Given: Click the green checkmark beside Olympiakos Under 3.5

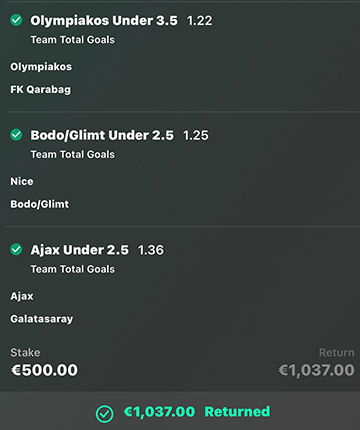Looking at the screenshot, I should click(16, 20).
